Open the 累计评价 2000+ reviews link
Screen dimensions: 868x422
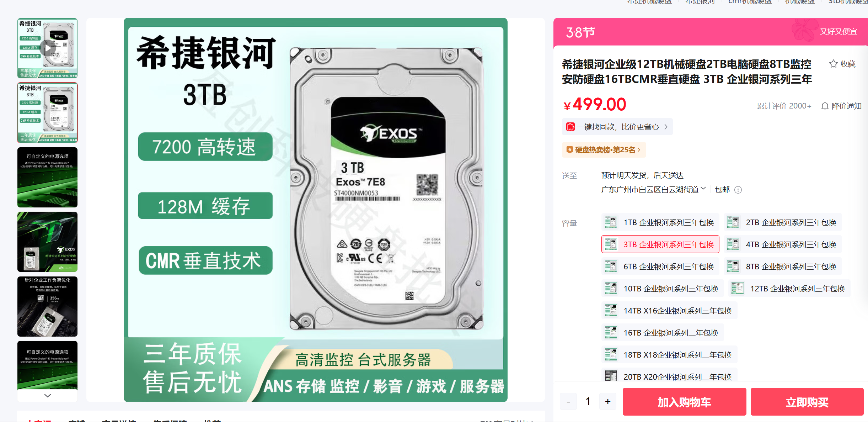[x=784, y=106]
